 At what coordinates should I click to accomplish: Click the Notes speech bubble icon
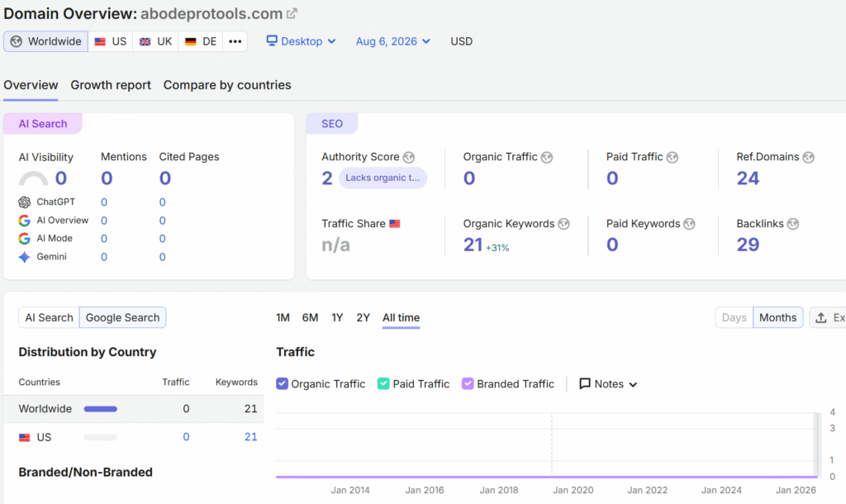pyautogui.click(x=585, y=383)
